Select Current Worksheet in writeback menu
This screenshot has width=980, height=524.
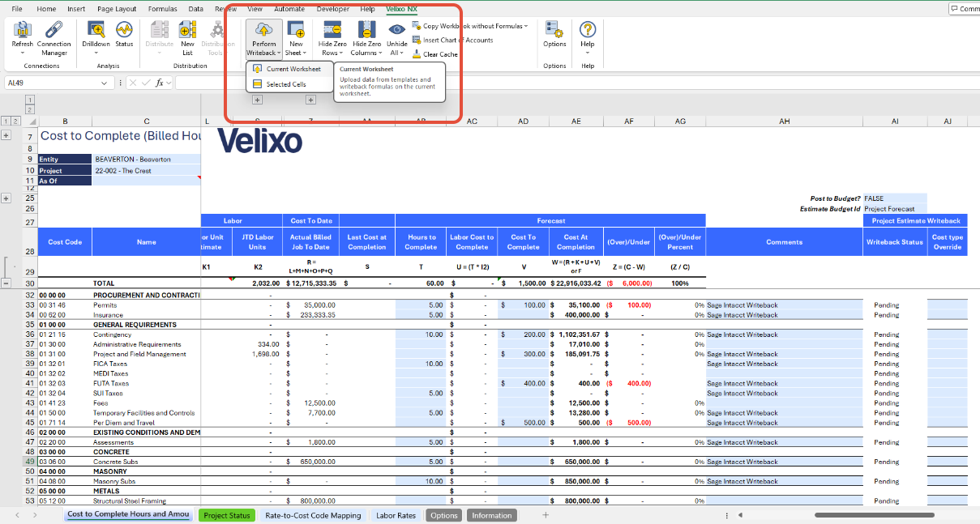pyautogui.click(x=293, y=69)
